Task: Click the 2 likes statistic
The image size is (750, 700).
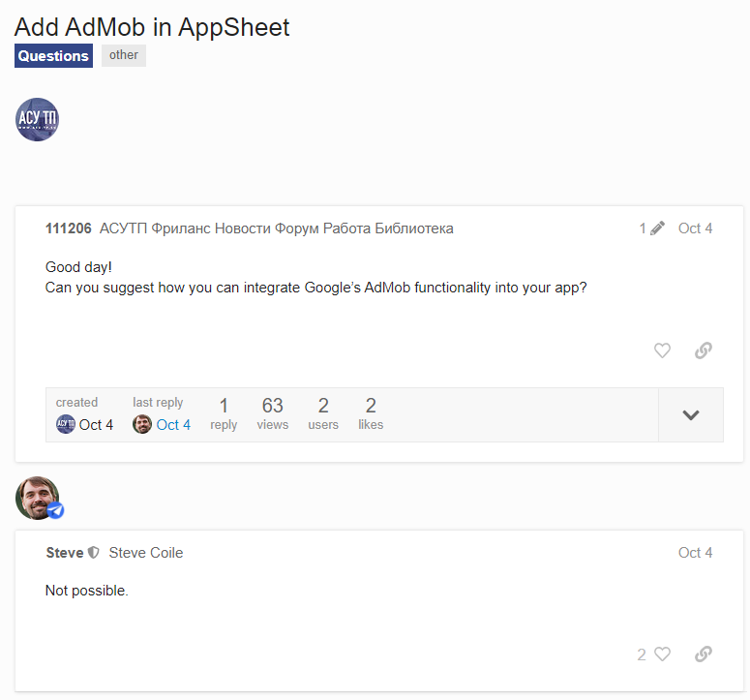Action: point(371,414)
